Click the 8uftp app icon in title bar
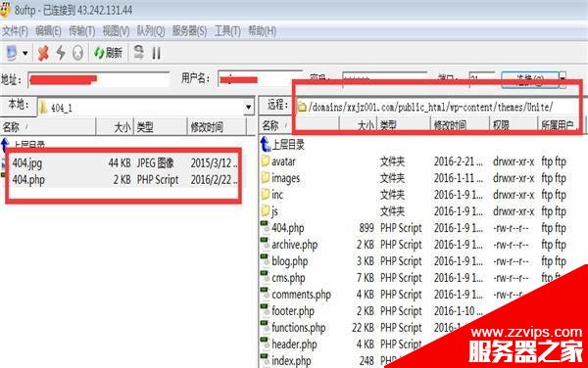This screenshot has height=368, width=588. coord(5,10)
